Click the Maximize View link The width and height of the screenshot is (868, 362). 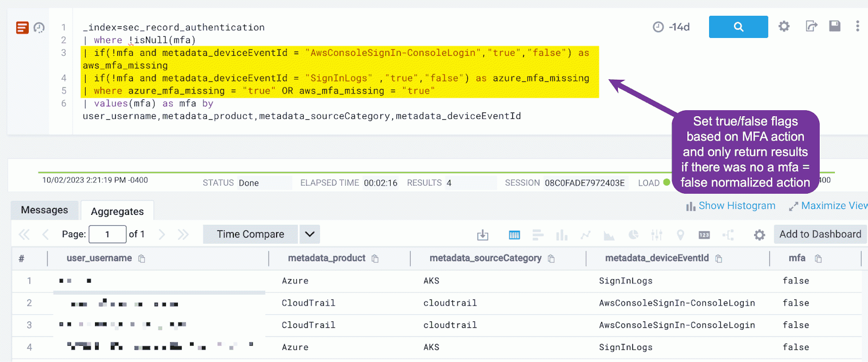pos(829,206)
